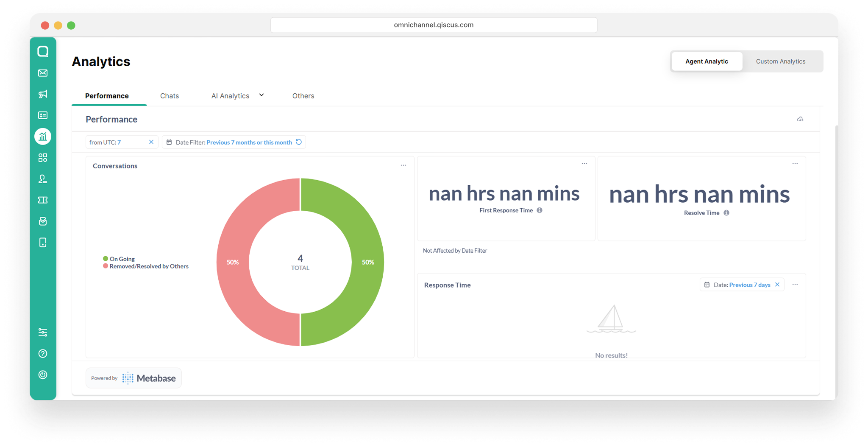Click the download cloud icon in Performance header
The image size is (868, 447).
800,119
